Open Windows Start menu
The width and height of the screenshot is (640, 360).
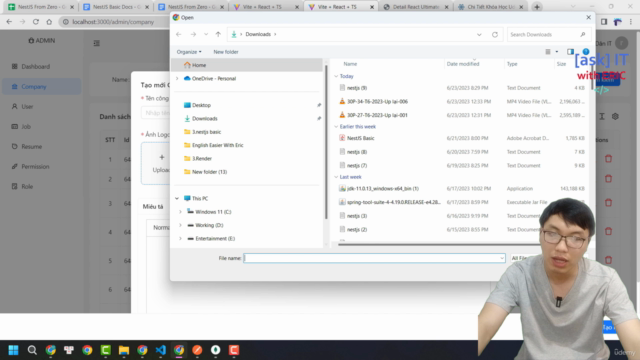[13, 350]
